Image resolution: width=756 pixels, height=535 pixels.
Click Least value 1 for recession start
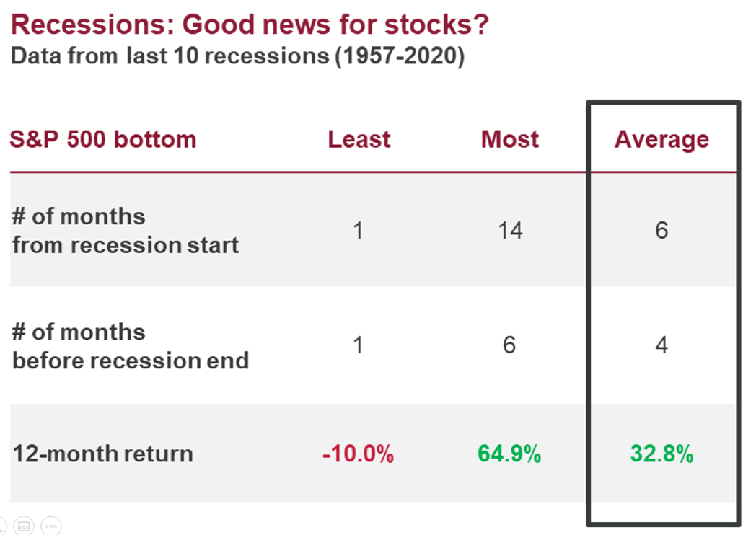(359, 231)
